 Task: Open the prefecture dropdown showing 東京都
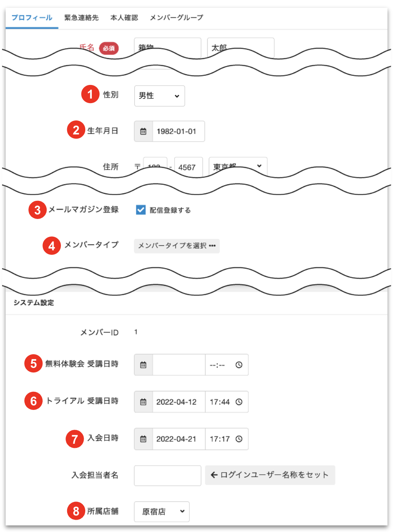click(238, 166)
